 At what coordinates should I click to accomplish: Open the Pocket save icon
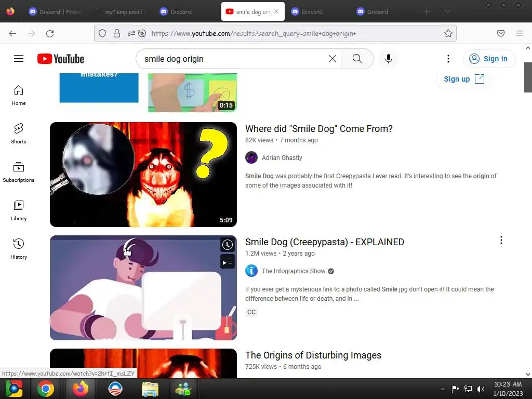click(501, 33)
